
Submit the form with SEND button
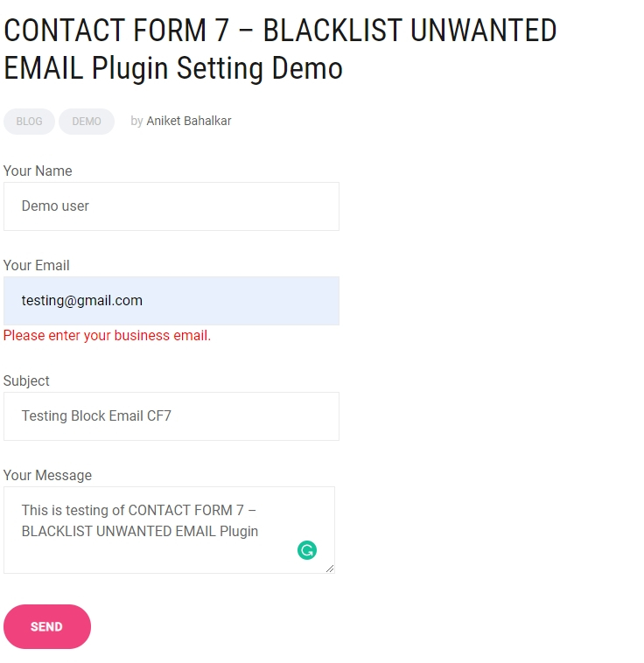point(47,626)
